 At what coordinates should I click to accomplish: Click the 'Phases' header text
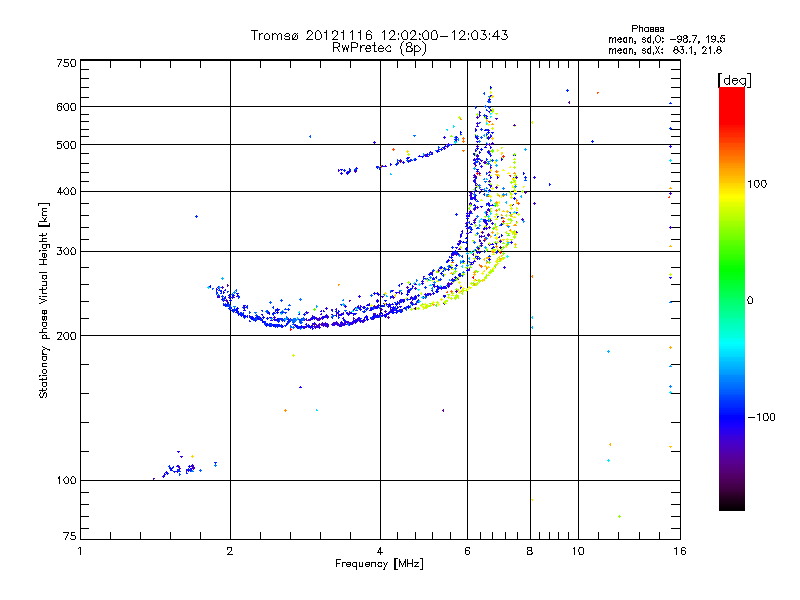coord(647,29)
